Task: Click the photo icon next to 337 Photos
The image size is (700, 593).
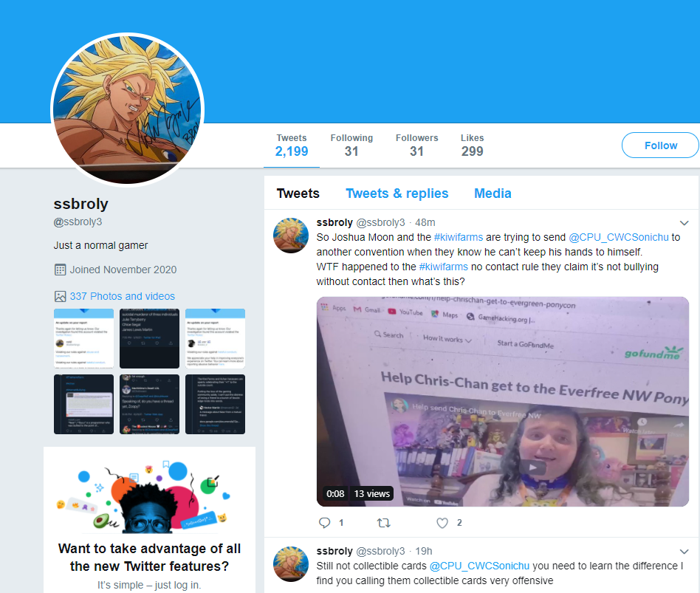Action: point(60,296)
